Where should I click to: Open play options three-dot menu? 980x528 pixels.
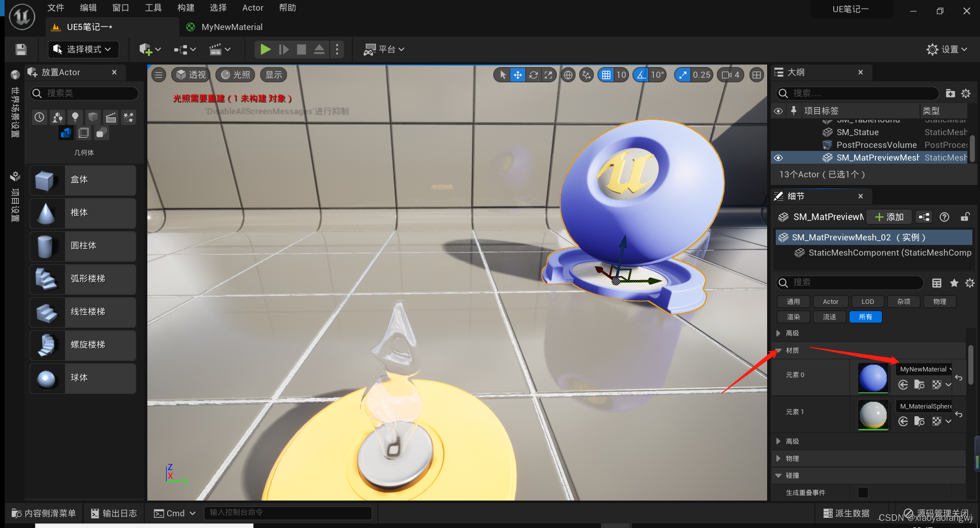coord(337,49)
